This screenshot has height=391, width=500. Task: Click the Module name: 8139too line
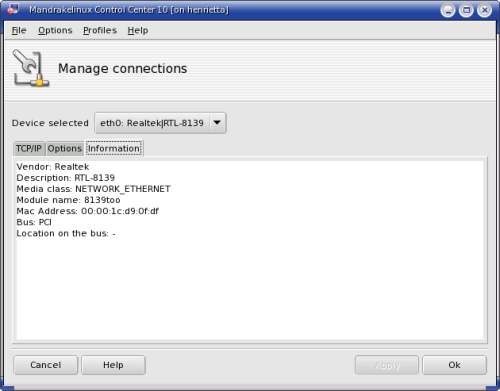click(68, 200)
